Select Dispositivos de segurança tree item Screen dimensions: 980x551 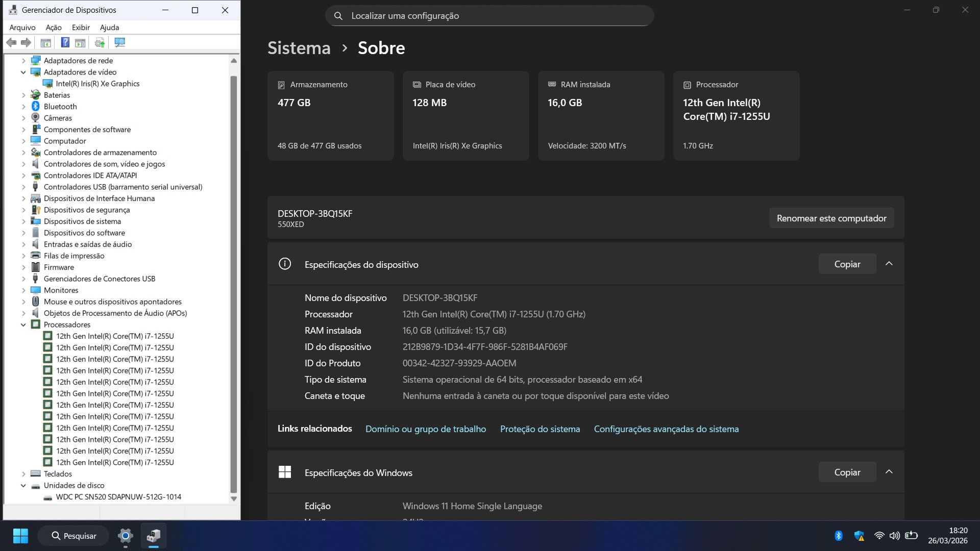coord(87,210)
